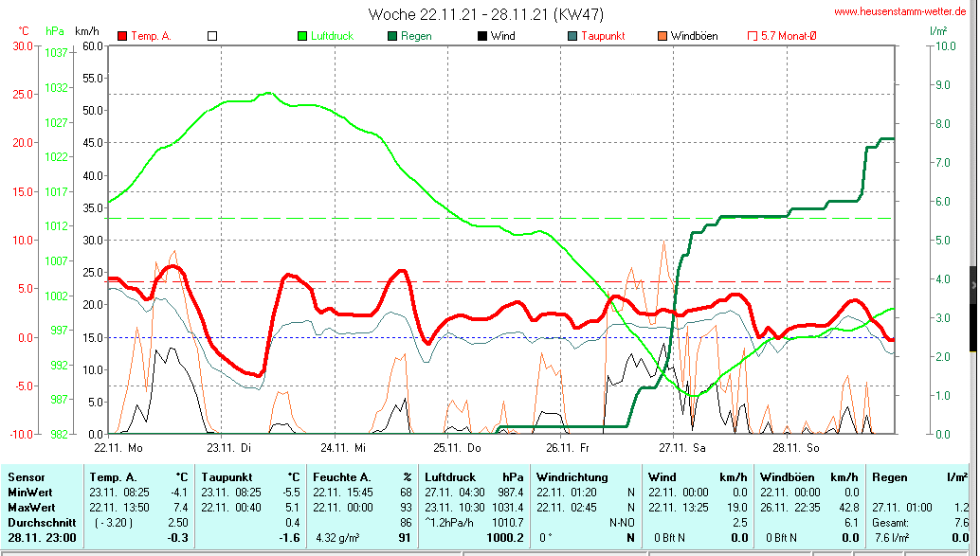Viewport: 980px width, 556px height.
Task: Click the 22.11. Mo axis date
Action: point(118,448)
